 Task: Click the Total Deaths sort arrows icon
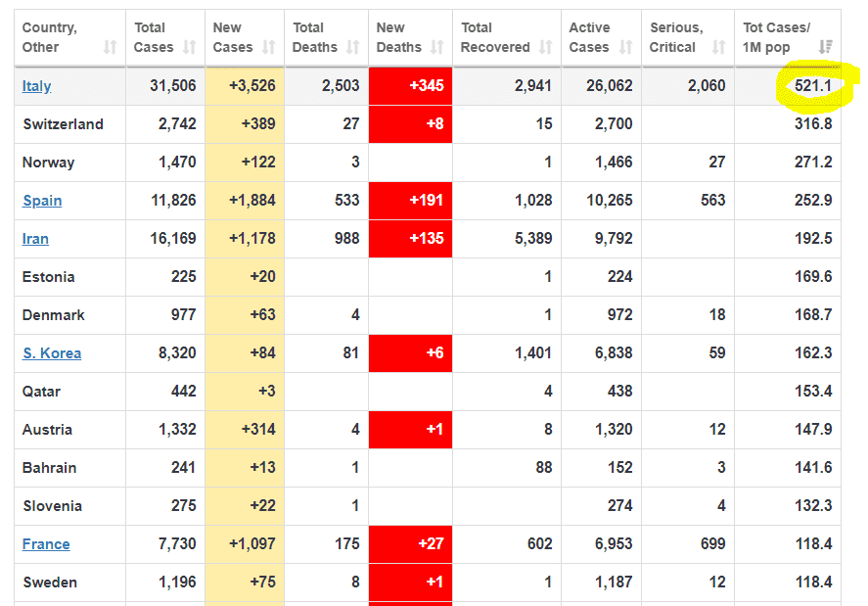coord(353,47)
